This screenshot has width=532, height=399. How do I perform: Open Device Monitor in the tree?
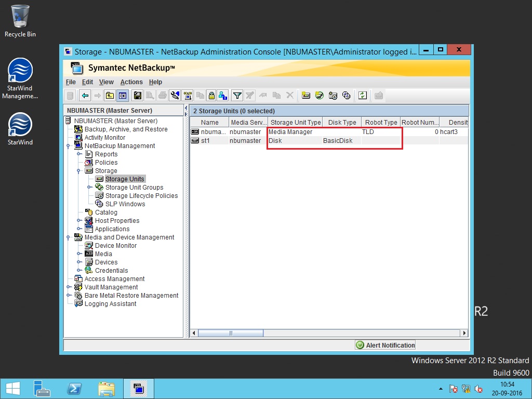click(x=116, y=246)
